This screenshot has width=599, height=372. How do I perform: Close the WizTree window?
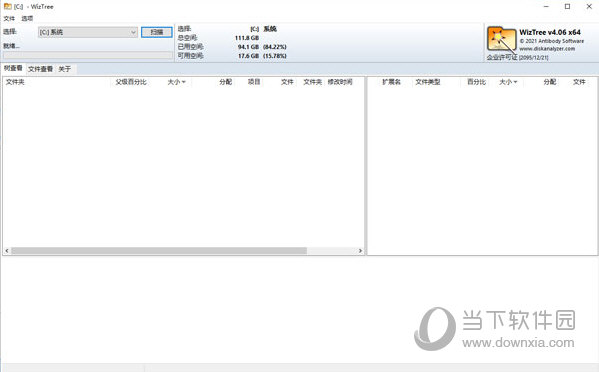589,6
